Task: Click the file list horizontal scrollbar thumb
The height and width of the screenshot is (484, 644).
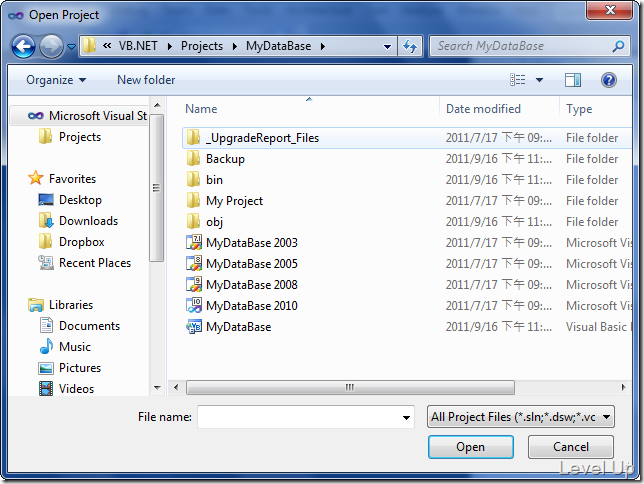Action: point(350,387)
